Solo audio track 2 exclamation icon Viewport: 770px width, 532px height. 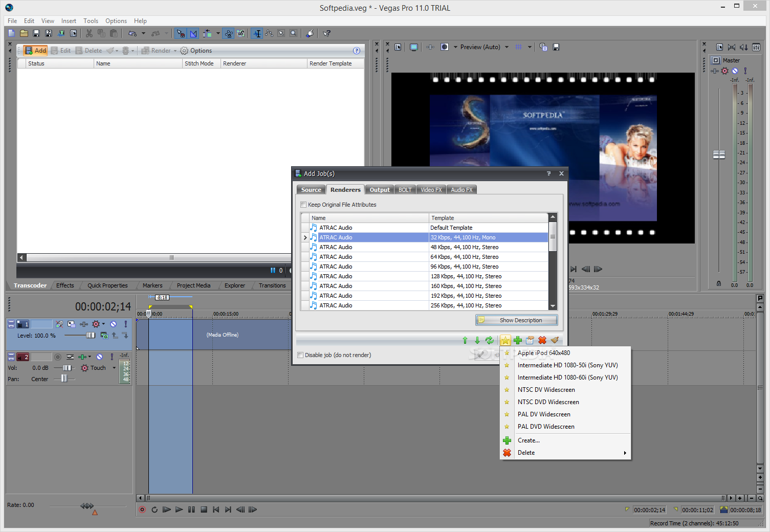(x=112, y=357)
